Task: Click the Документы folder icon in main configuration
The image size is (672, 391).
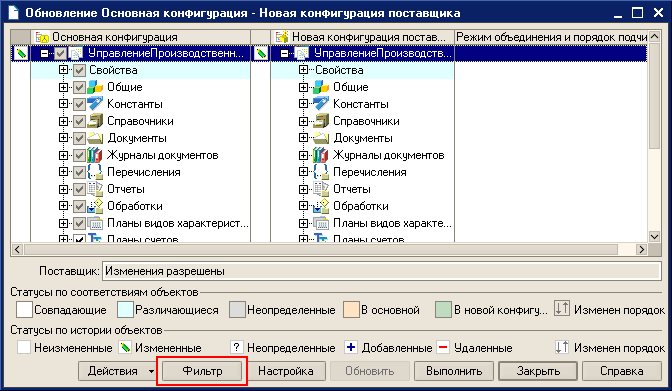Action: click(95, 138)
